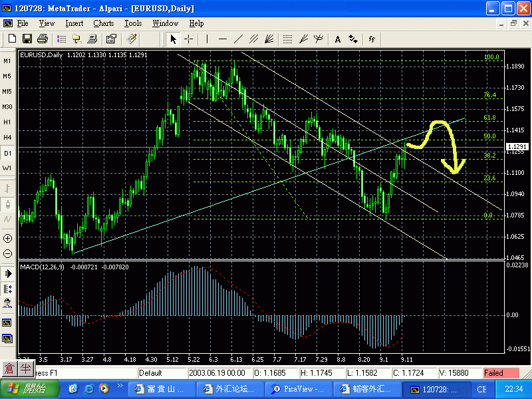Open the Navigator folders icon

coord(76,39)
